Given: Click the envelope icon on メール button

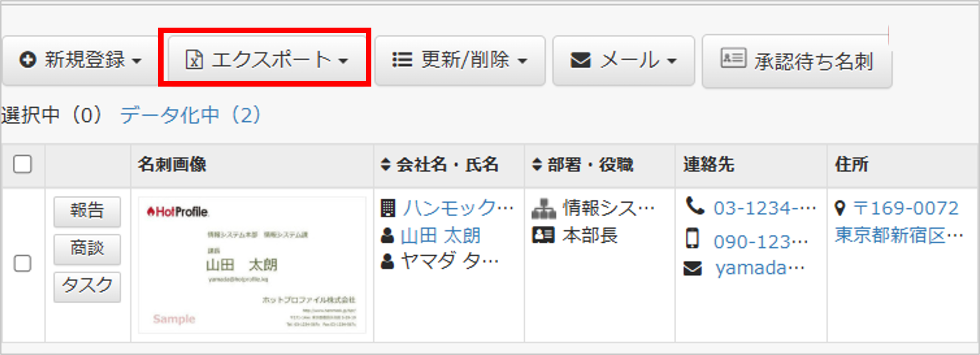Looking at the screenshot, I should 580,60.
